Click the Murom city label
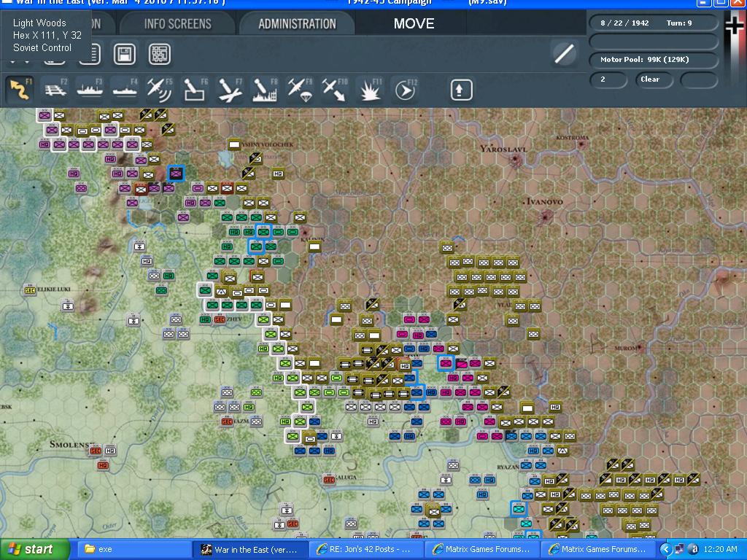Viewport: 747px width, 560px height. 625,348
